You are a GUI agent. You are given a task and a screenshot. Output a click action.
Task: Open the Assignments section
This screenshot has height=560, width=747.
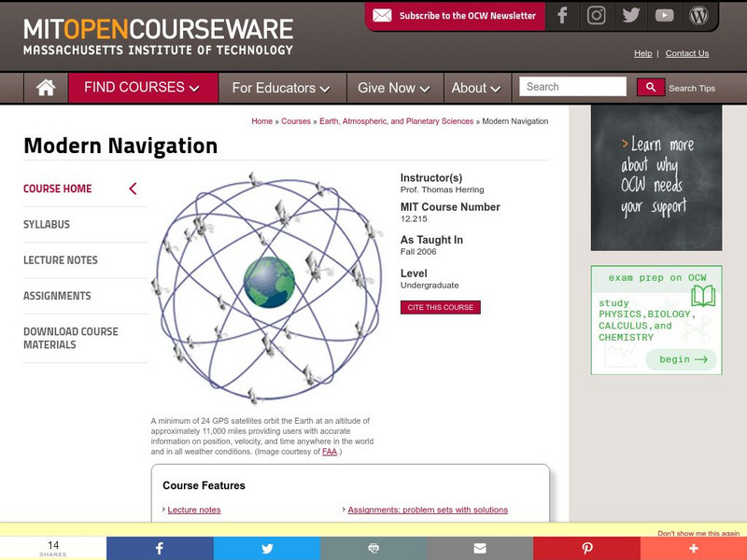pos(57,296)
